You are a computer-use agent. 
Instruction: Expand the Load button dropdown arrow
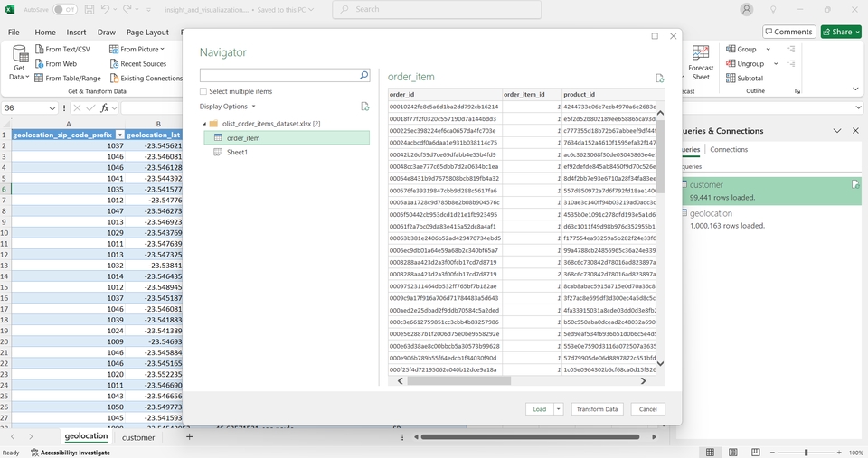[x=559, y=409]
